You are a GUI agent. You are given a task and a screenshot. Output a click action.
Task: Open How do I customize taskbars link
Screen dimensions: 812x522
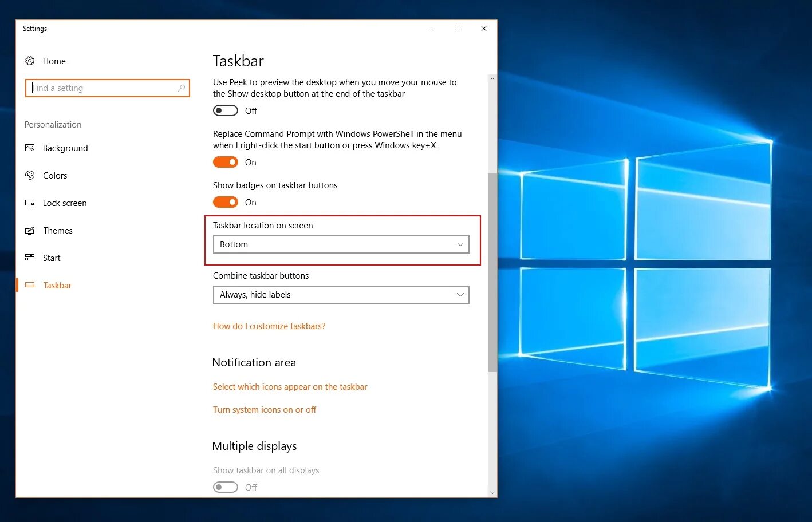(x=269, y=326)
